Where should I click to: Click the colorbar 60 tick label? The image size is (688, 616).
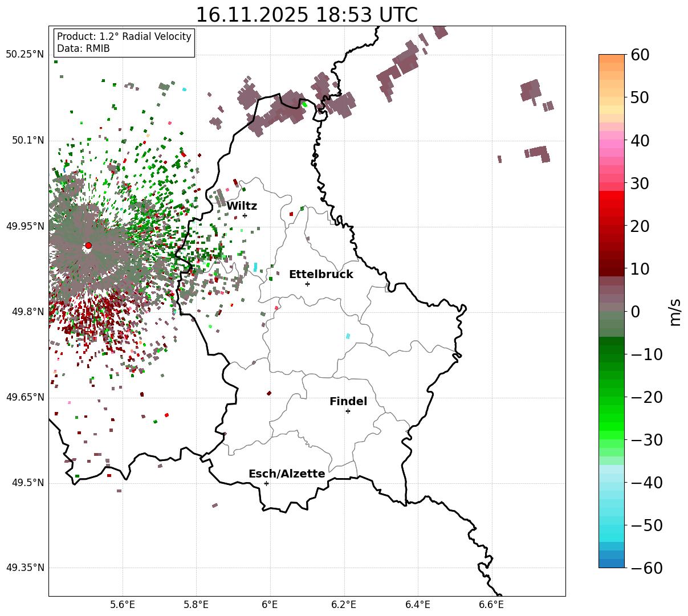click(640, 55)
